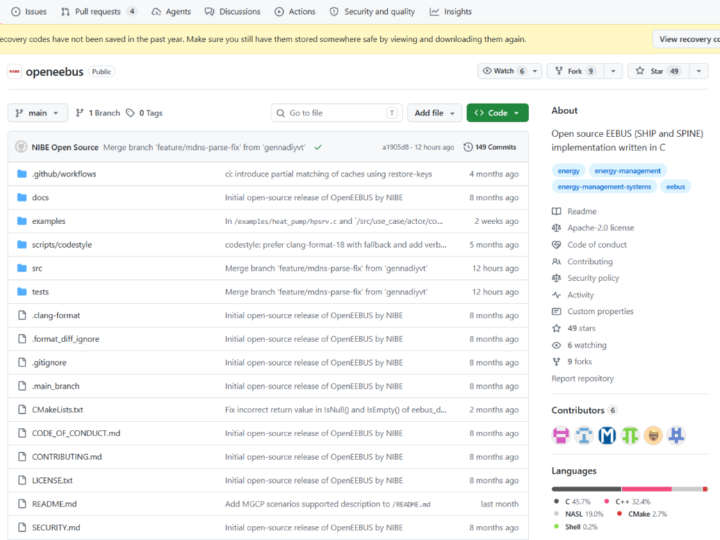Viewport: 720px width, 540px height.
Task: Open the green Code dropdown
Action: coord(497,113)
